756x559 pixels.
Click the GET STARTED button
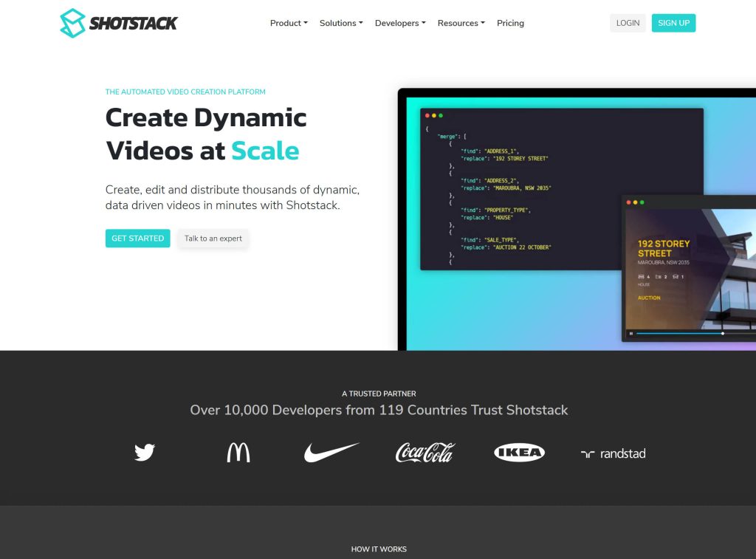pyautogui.click(x=138, y=239)
